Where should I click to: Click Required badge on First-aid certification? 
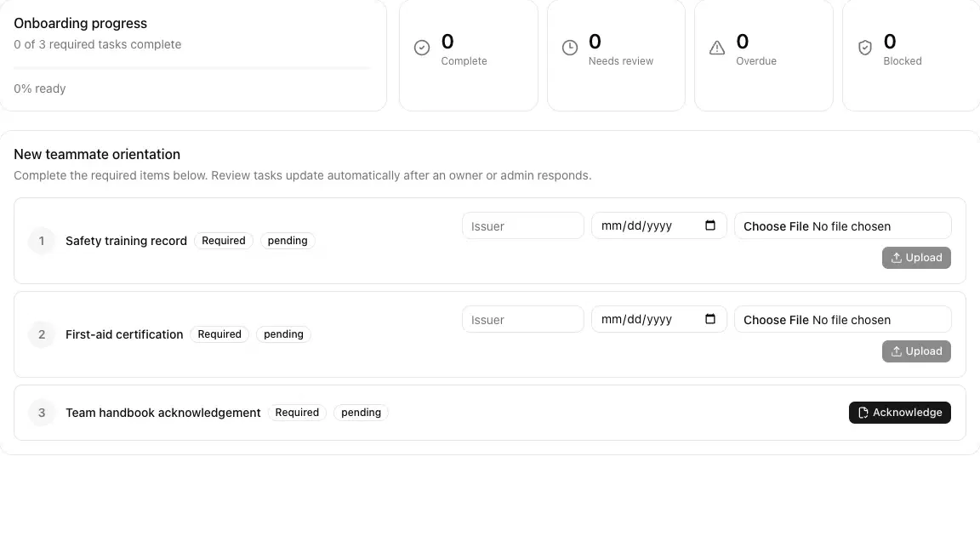coord(219,334)
